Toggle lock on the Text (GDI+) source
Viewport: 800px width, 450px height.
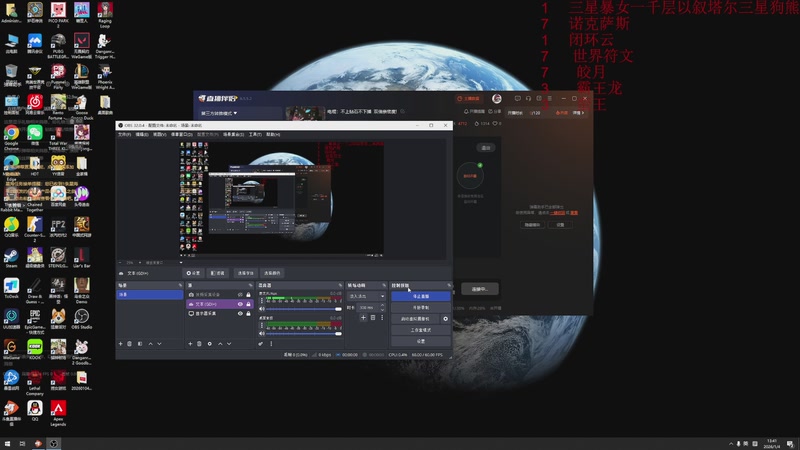248,304
